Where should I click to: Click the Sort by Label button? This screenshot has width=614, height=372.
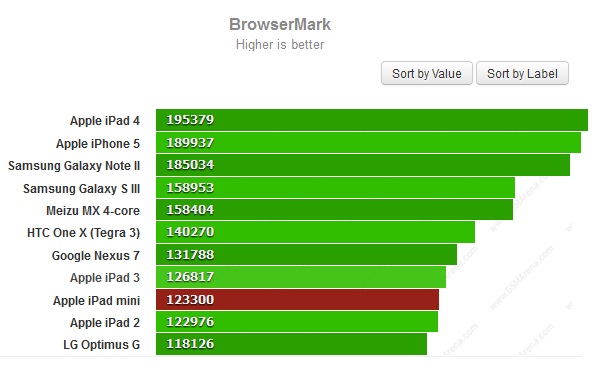[x=522, y=73]
